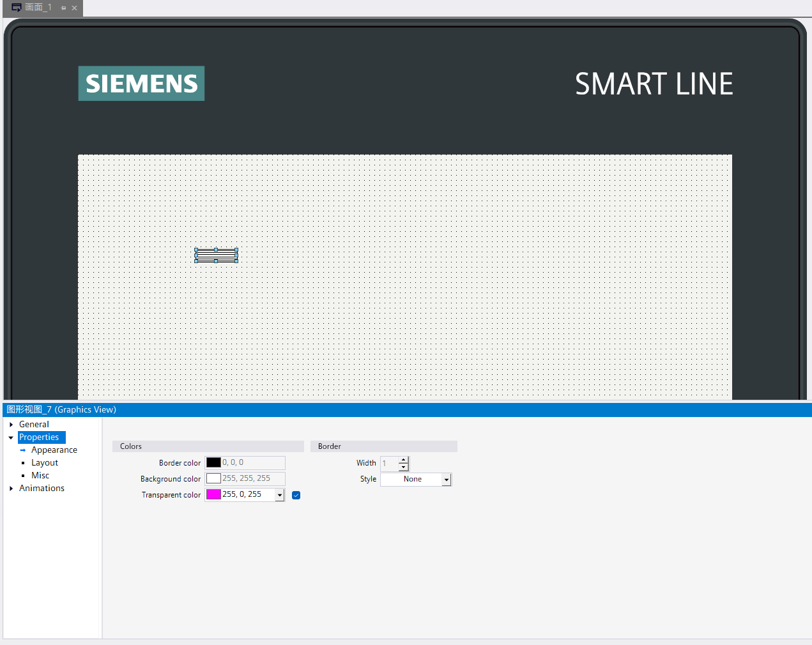Open the Misc properties page
This screenshot has width=812, height=645.
[40, 476]
